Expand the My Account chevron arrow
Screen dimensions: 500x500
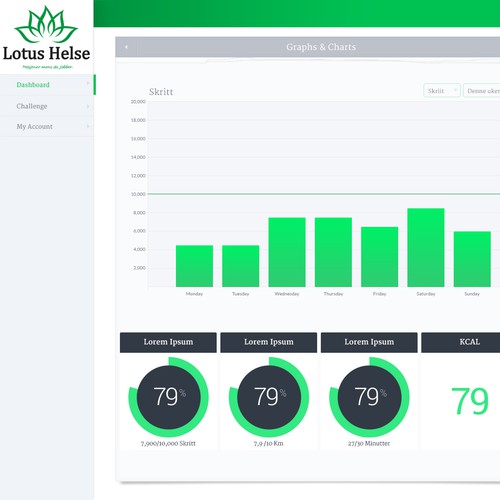88,126
